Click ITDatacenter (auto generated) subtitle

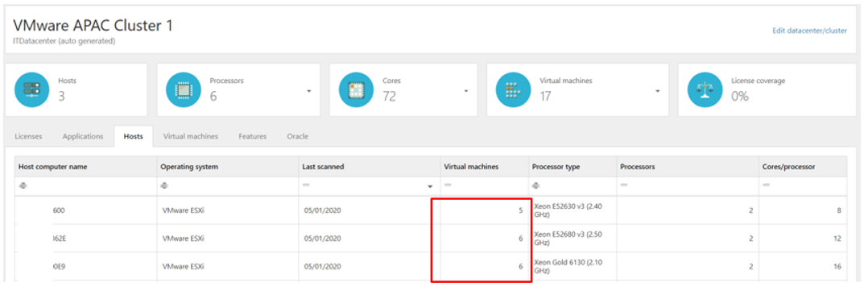[x=64, y=41]
